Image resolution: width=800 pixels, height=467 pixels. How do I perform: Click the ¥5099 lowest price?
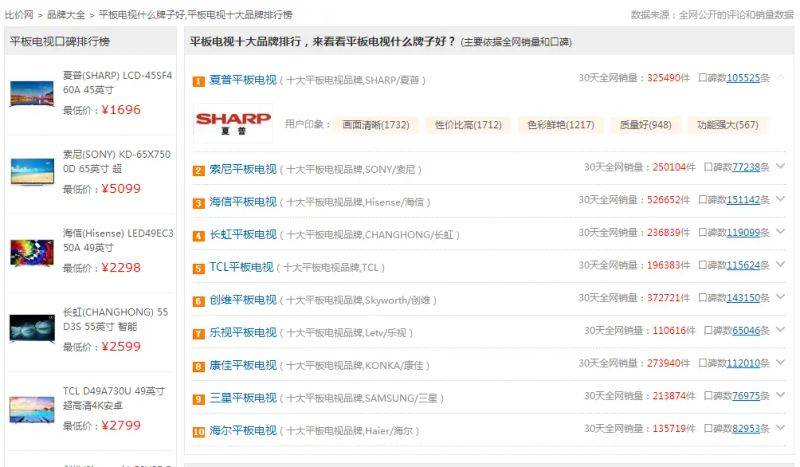121,188
